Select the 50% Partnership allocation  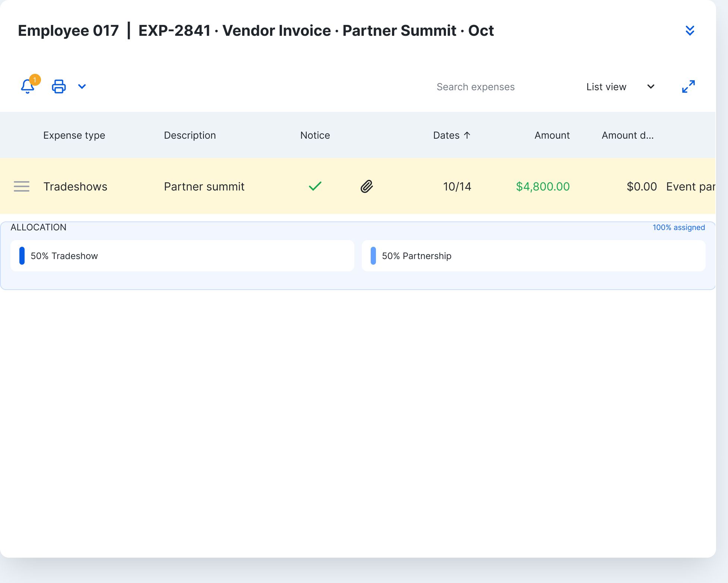[534, 256]
